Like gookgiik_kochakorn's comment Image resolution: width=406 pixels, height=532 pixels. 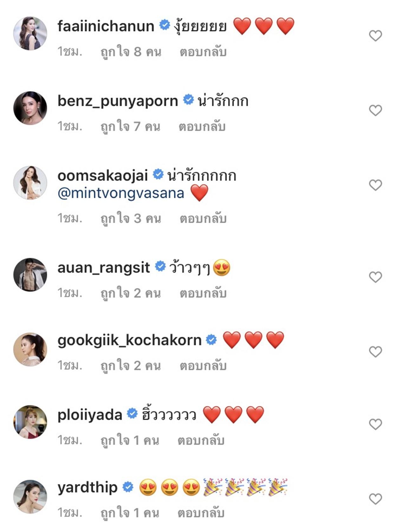[x=375, y=352]
